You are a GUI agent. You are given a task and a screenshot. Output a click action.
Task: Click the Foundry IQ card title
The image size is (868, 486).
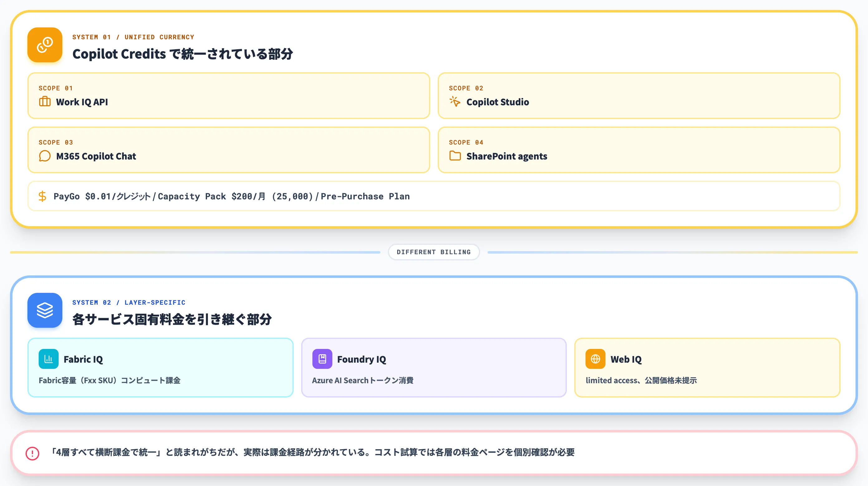(362, 360)
